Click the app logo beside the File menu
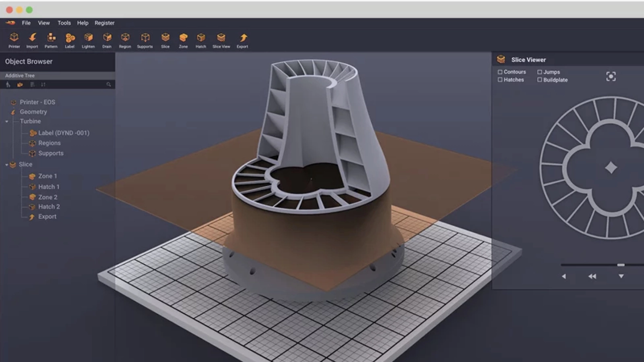 pyautogui.click(x=10, y=23)
